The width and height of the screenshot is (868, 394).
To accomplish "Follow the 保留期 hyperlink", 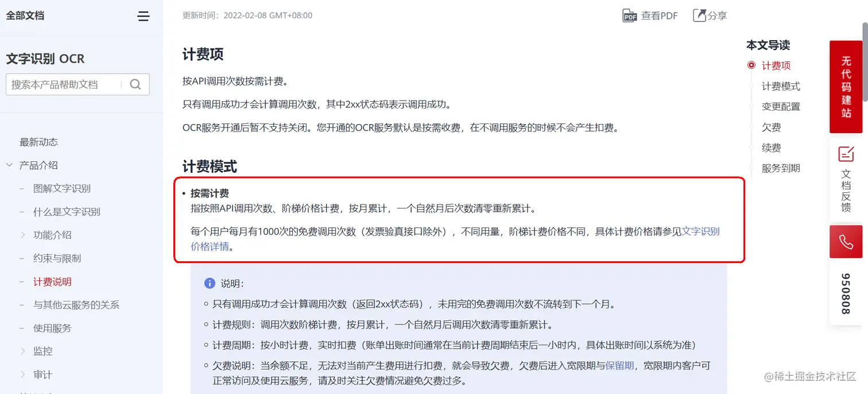I will 619,365.
